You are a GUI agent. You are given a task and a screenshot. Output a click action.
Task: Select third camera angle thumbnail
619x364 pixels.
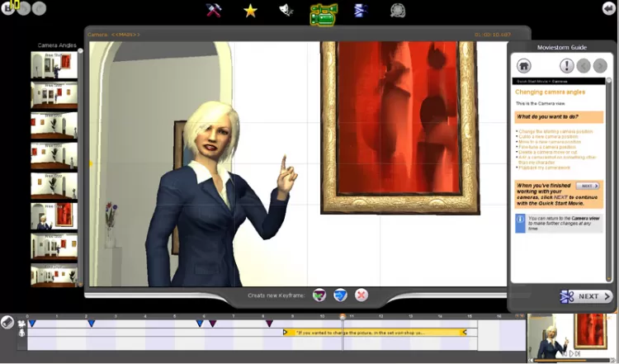click(x=54, y=125)
